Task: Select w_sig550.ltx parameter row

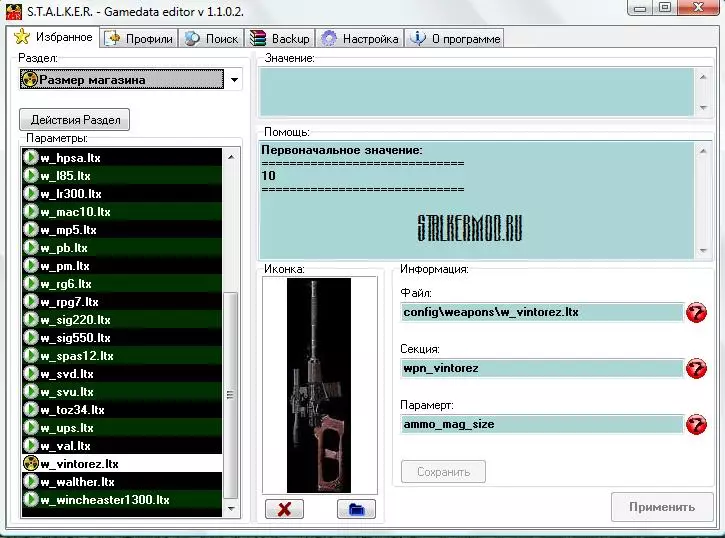Action: click(122, 338)
